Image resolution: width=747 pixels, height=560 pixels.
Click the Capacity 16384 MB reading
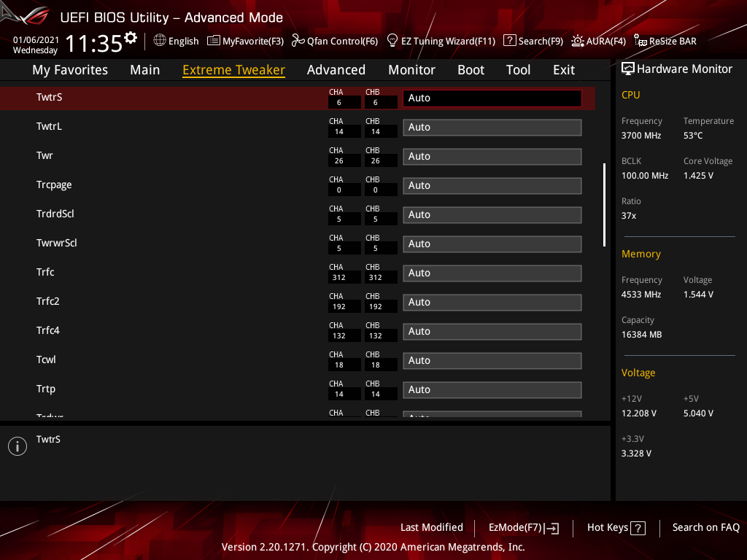[642, 334]
